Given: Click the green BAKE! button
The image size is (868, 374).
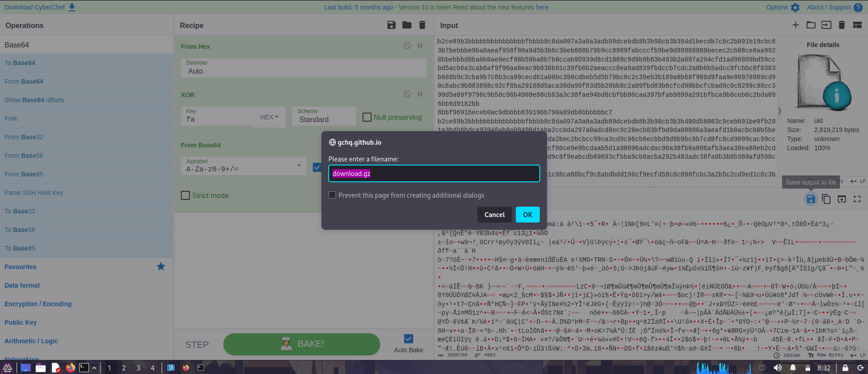Looking at the screenshot, I should coord(302,344).
